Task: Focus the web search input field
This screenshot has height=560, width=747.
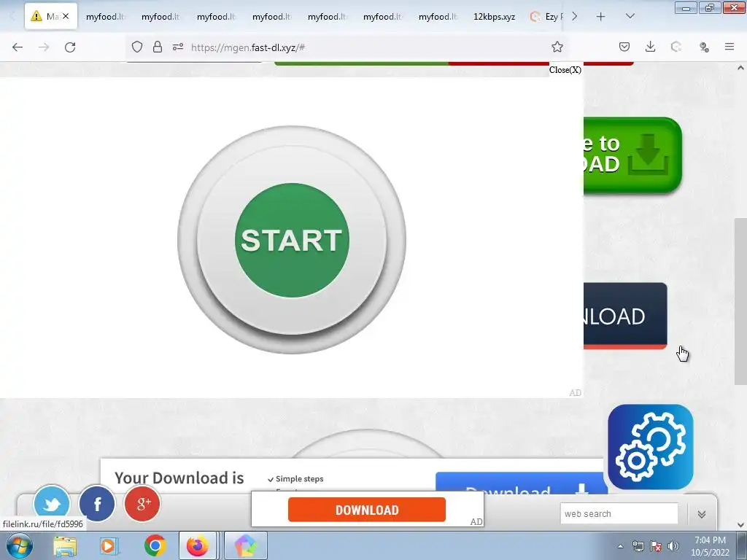Action: point(619,514)
